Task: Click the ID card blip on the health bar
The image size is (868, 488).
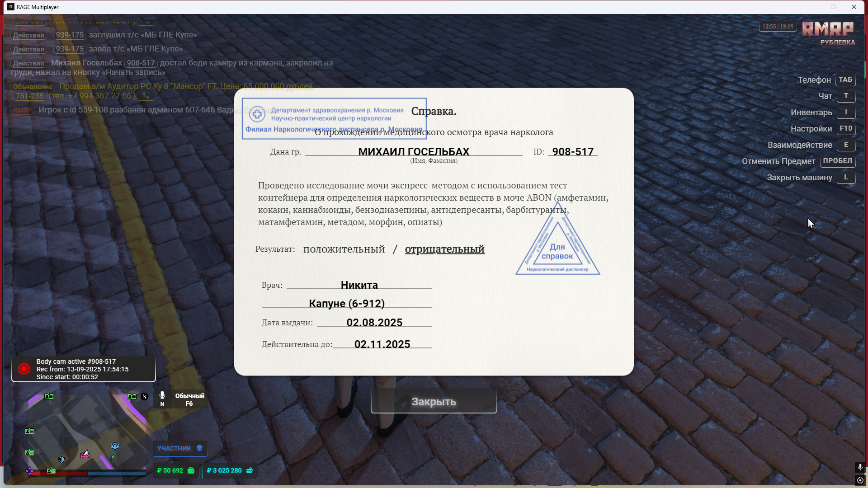Action: [x=51, y=471]
